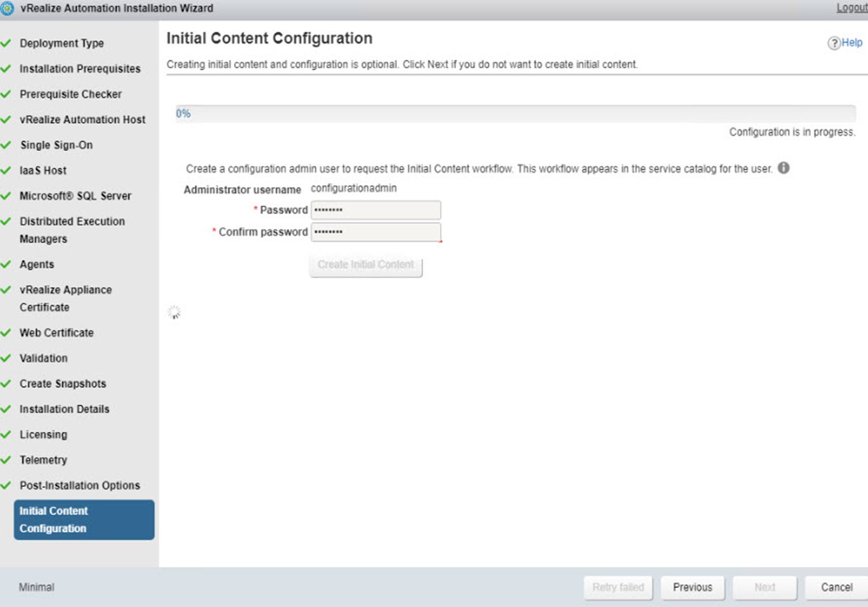Click the Create Initial Content button
The width and height of the screenshot is (868, 607).
point(365,265)
